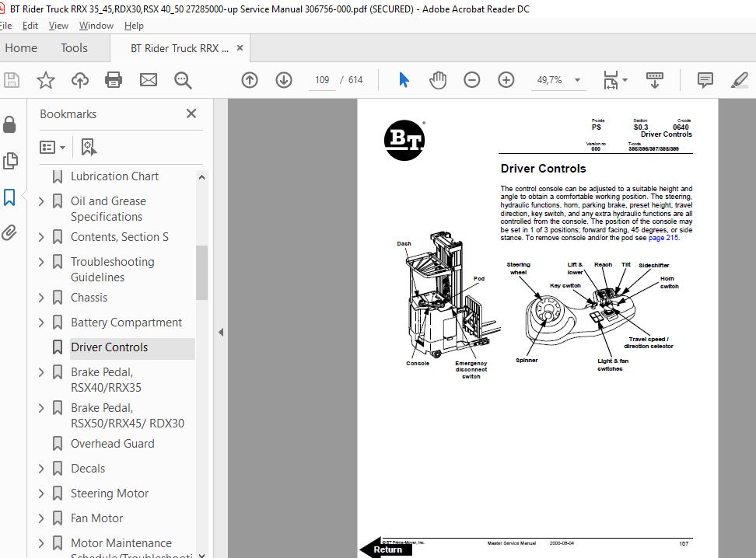Activate the Hand pan tool
This screenshot has height=558, width=756.
tap(438, 80)
